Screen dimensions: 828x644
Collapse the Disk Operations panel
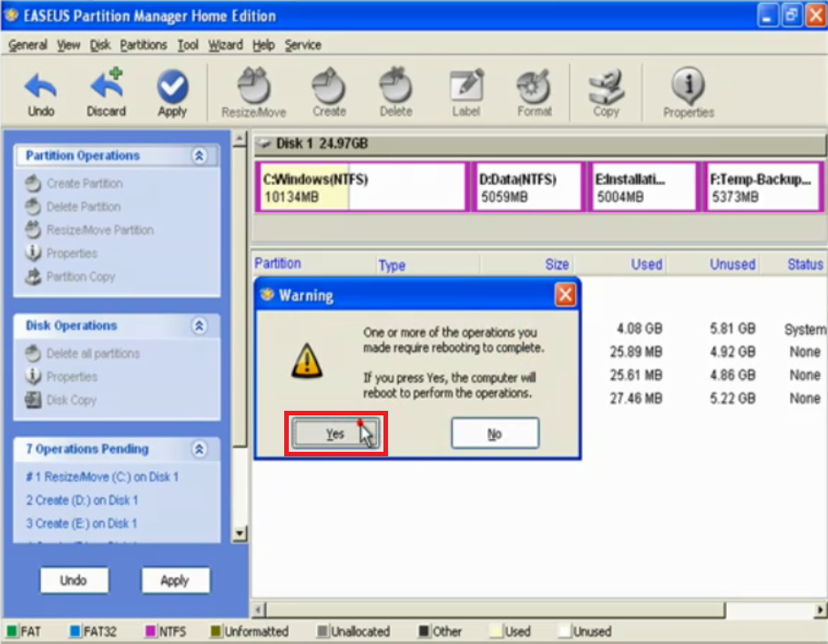pyautogui.click(x=199, y=326)
